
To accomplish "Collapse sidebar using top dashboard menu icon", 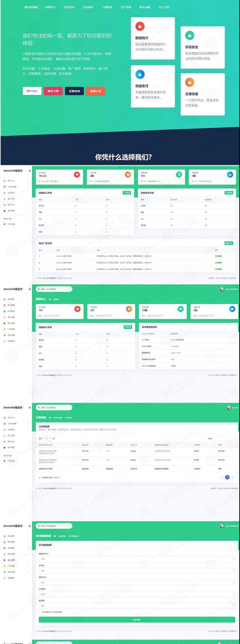I will pos(30,171).
